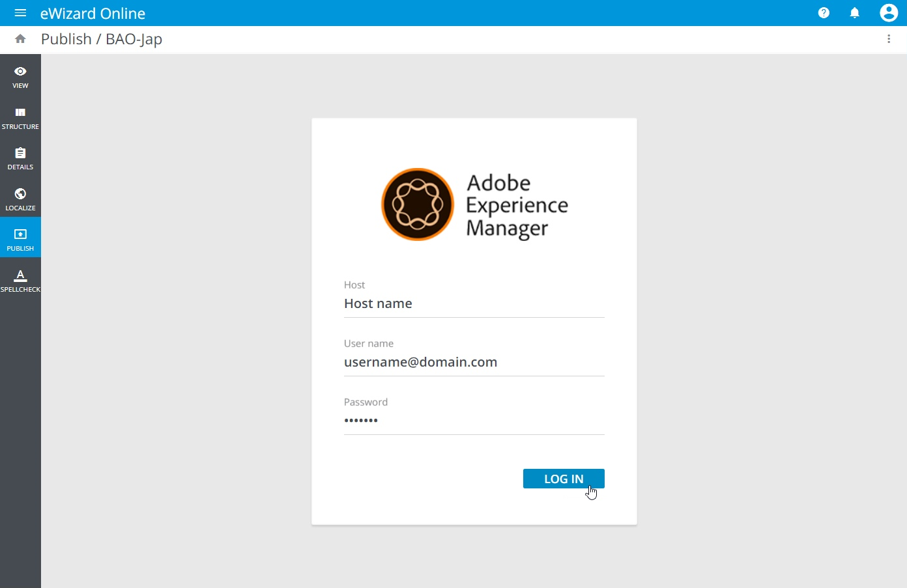The height and width of the screenshot is (588, 907).
Task: Select the Publish sidebar item
Action: click(x=20, y=239)
